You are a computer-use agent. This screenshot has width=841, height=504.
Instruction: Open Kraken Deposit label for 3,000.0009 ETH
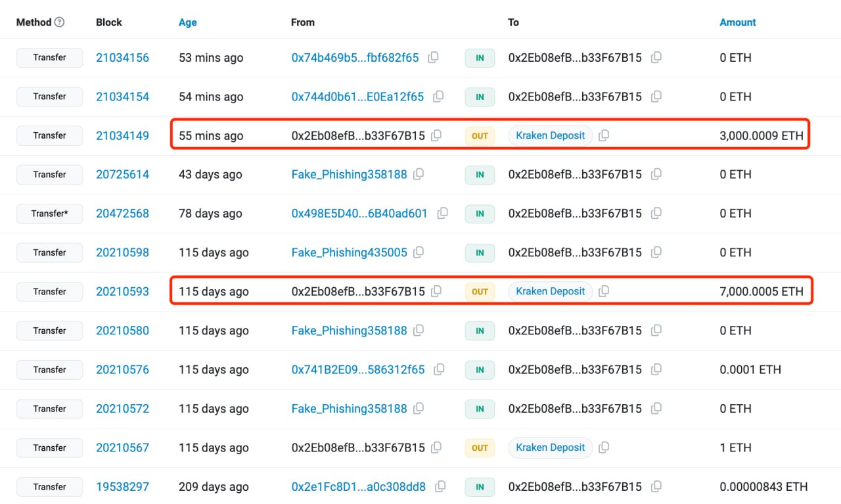[x=551, y=136]
